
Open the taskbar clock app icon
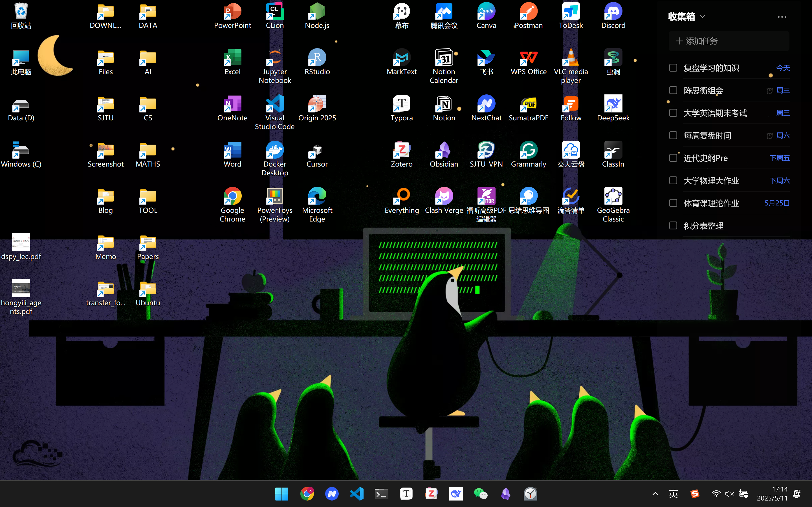[530, 493]
